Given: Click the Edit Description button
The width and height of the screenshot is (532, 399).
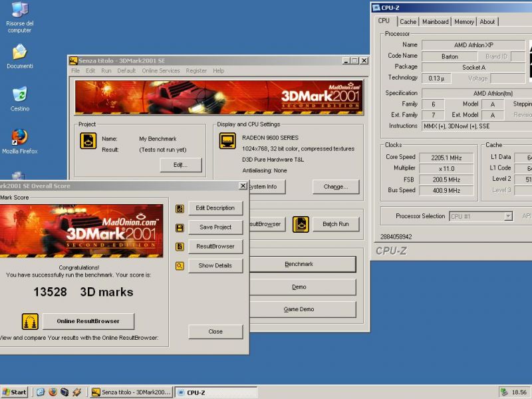Looking at the screenshot, I should coord(215,208).
